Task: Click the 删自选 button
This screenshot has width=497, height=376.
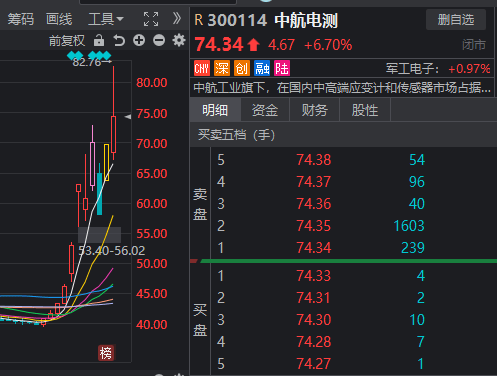Action: pos(456,20)
